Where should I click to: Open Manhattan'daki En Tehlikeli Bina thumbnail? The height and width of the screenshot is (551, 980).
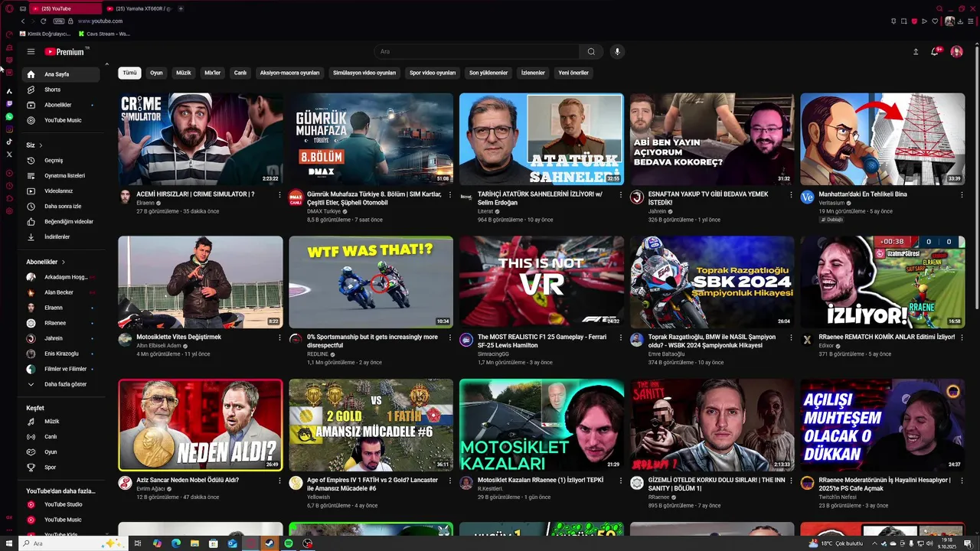(883, 139)
